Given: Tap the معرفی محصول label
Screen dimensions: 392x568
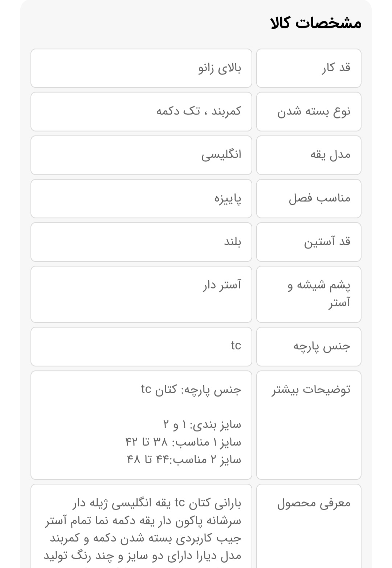Looking at the screenshot, I should [x=314, y=503].
